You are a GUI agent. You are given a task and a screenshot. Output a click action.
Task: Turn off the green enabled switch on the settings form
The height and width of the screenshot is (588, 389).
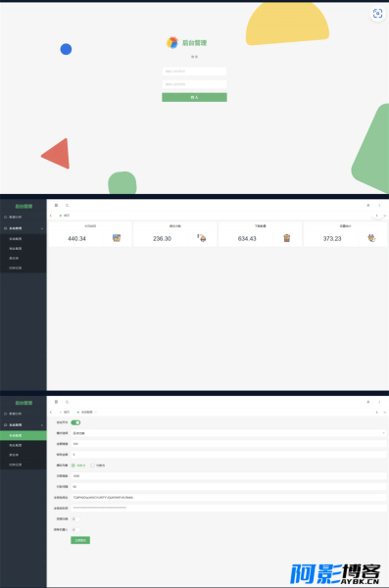[75, 422]
